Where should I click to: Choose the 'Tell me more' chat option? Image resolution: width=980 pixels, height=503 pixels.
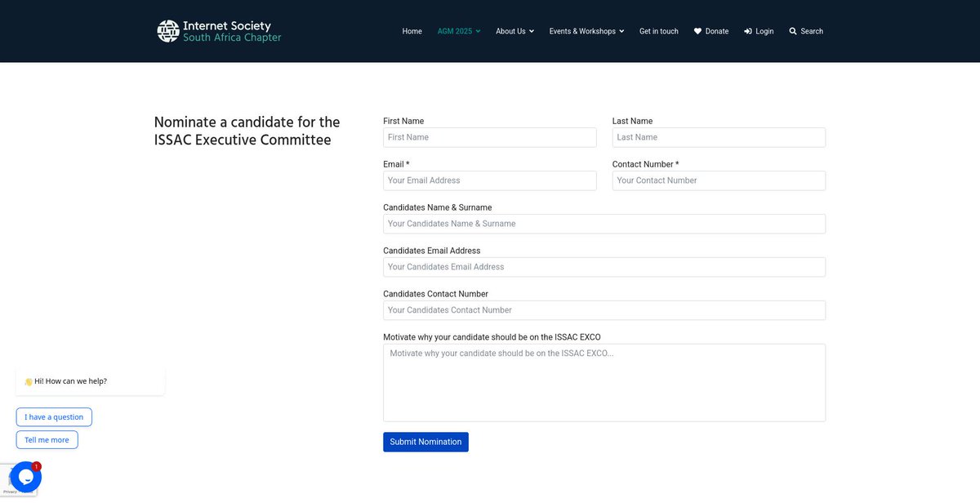tap(47, 440)
